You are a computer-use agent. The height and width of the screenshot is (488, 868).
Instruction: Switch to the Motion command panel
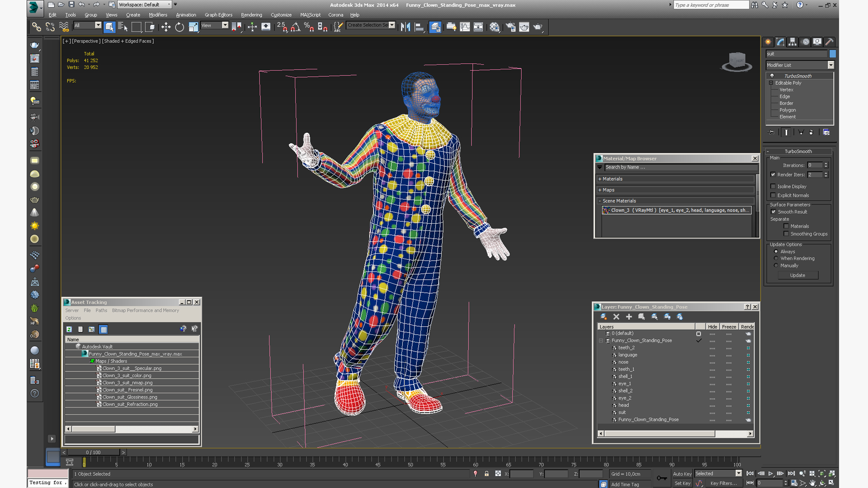point(805,42)
